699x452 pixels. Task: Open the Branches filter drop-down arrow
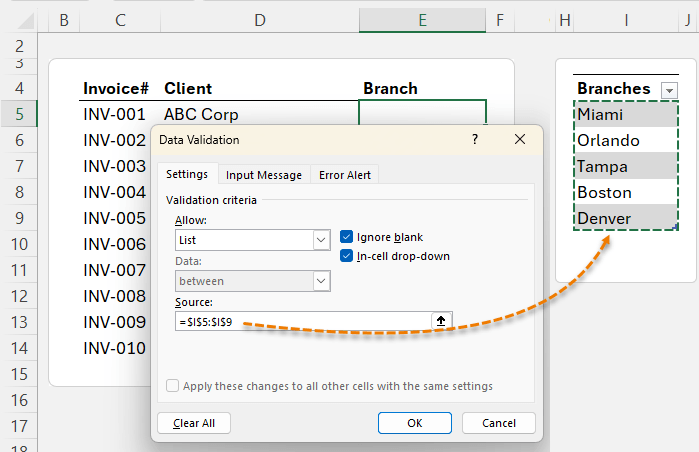tap(669, 90)
